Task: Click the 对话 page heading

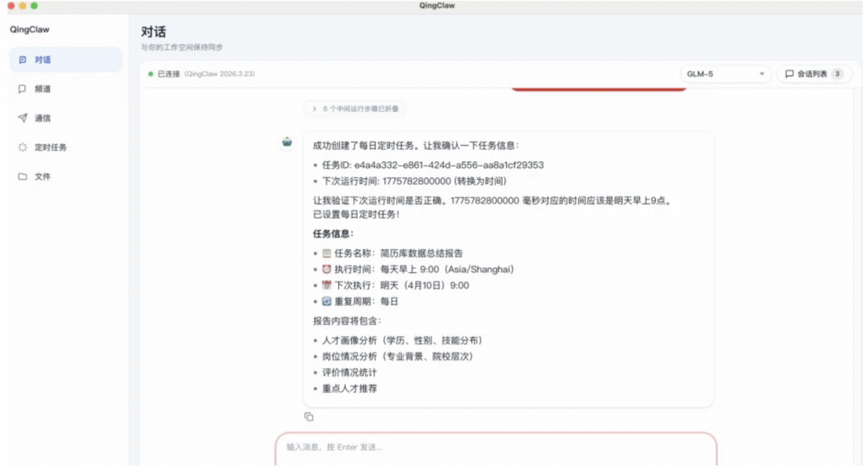Action: (x=153, y=31)
